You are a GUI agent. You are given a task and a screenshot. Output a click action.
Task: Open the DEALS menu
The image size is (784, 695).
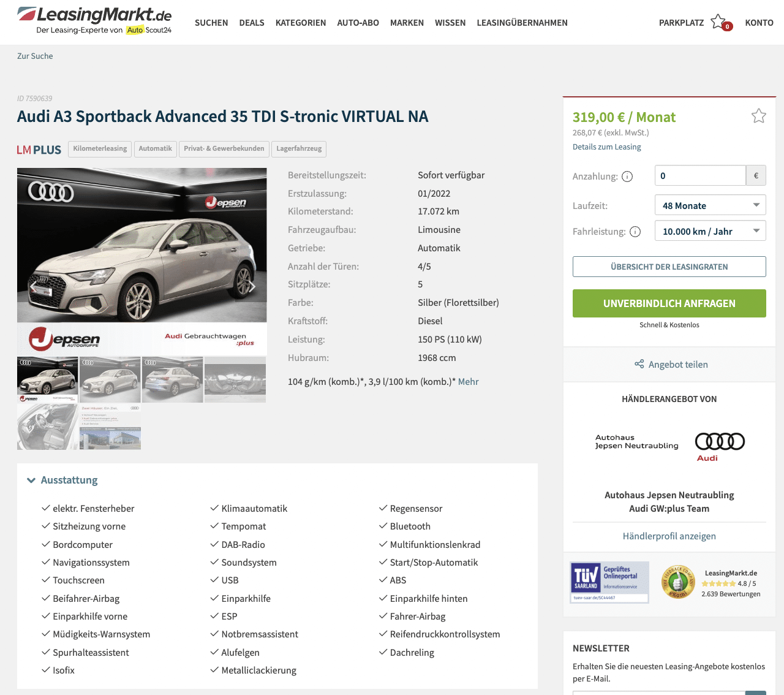(x=252, y=23)
